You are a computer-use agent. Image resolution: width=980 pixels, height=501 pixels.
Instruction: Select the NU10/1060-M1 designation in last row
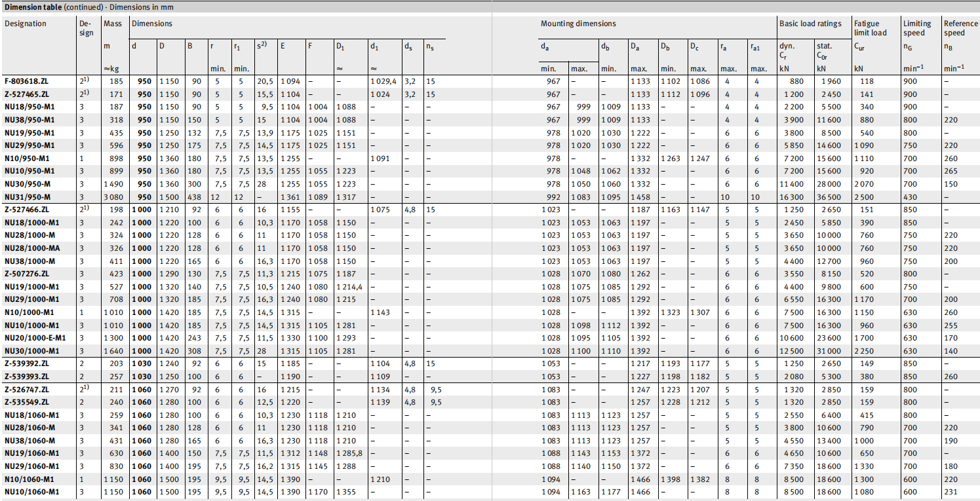(31, 492)
